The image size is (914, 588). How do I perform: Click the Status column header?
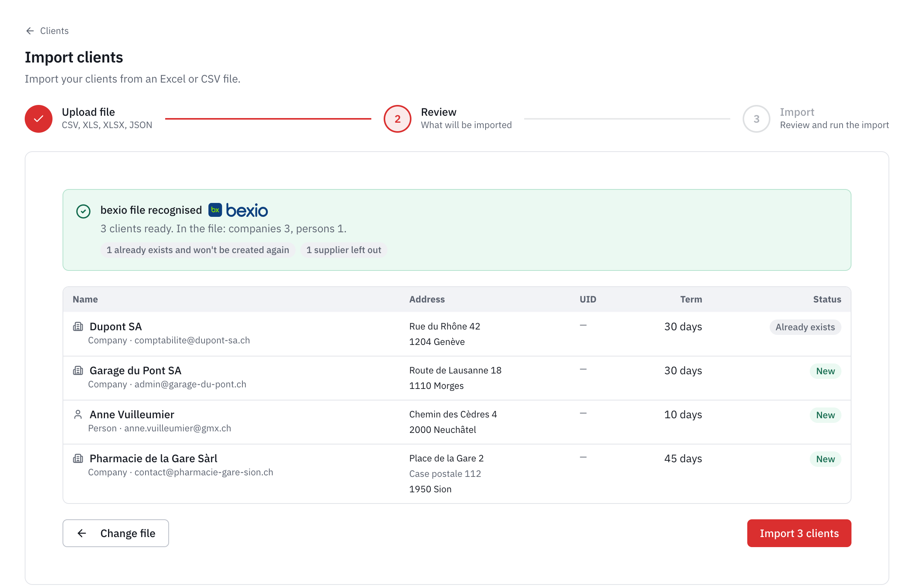tap(827, 299)
